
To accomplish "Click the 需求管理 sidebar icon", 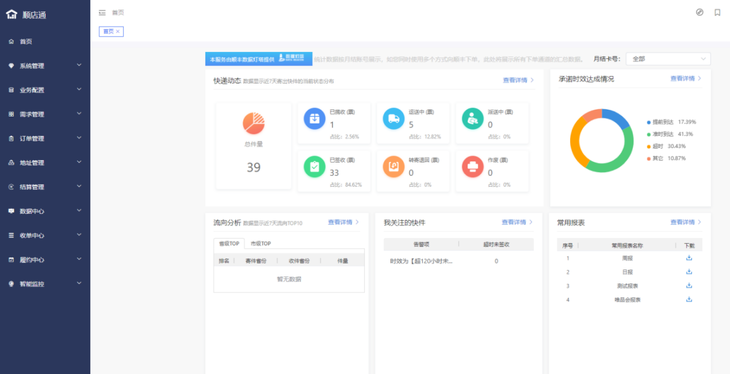I will click(12, 114).
